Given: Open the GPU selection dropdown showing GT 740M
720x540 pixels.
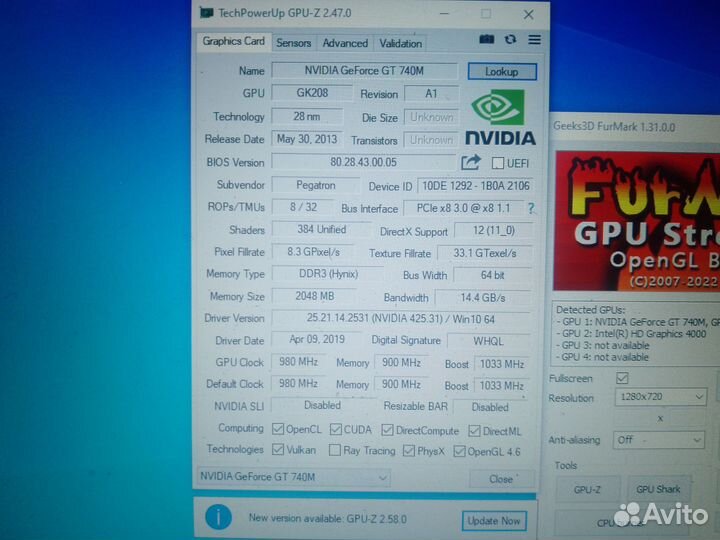Looking at the screenshot, I should point(294,478).
